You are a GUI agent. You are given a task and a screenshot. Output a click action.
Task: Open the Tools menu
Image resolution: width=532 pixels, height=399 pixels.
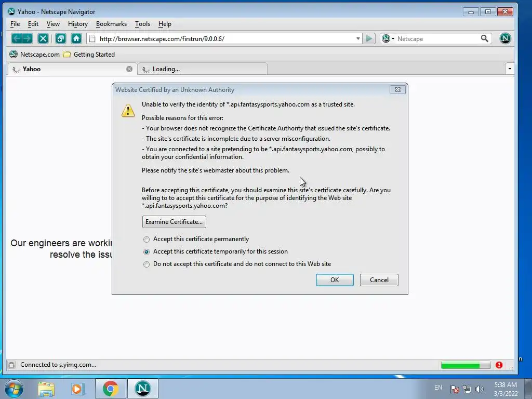[142, 24]
